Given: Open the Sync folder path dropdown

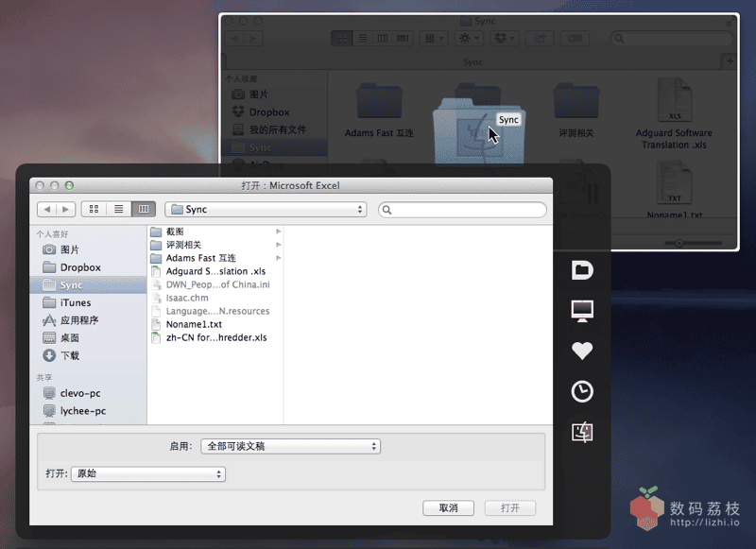Looking at the screenshot, I should [266, 209].
